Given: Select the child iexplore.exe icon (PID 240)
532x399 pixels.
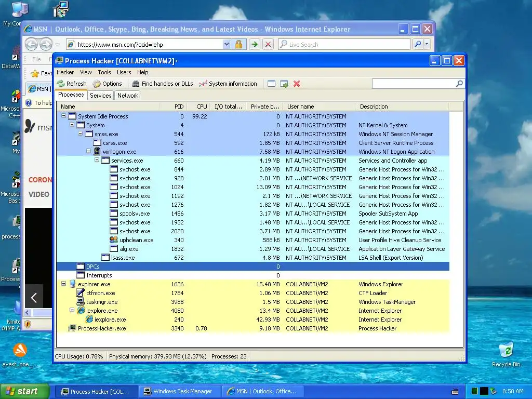Looking at the screenshot, I should pyautogui.click(x=89, y=320).
